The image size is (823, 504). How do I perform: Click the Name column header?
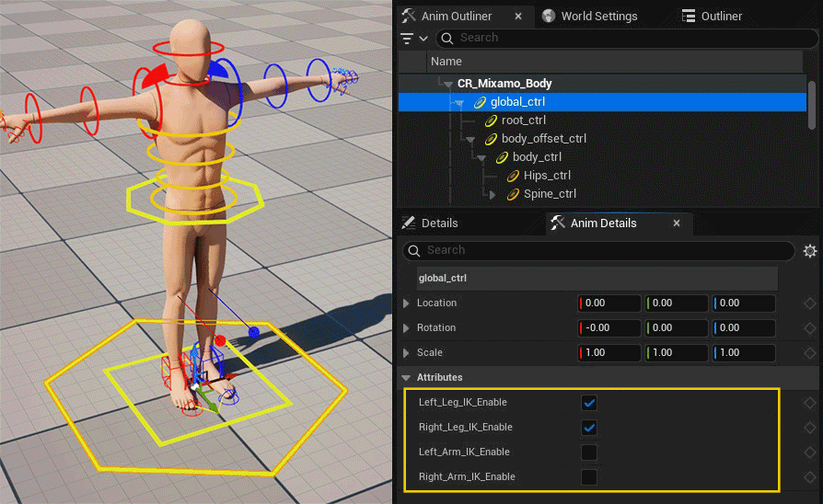tap(446, 62)
